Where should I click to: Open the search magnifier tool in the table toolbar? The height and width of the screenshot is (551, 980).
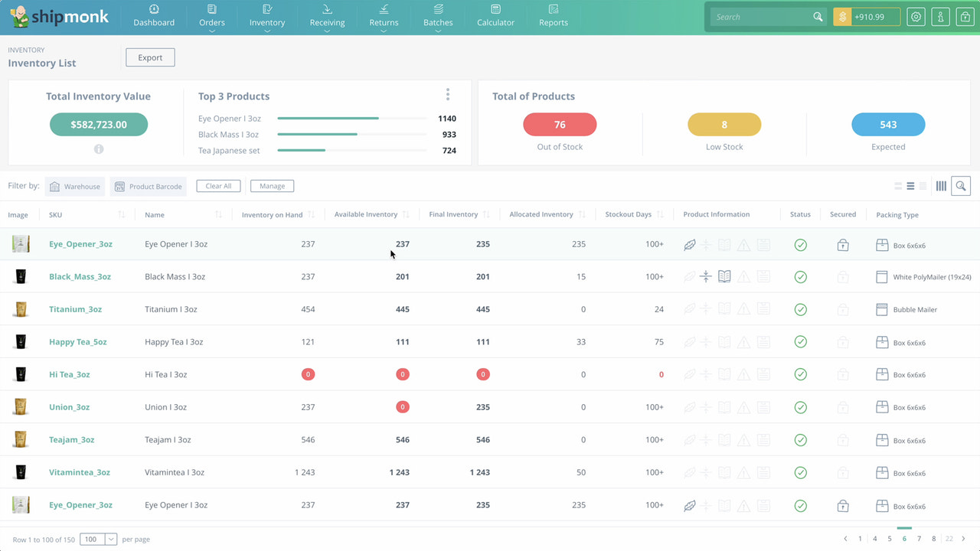click(961, 185)
